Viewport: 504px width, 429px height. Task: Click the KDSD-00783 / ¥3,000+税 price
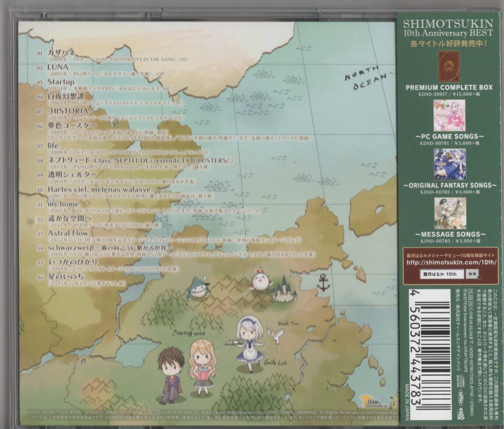(x=450, y=241)
